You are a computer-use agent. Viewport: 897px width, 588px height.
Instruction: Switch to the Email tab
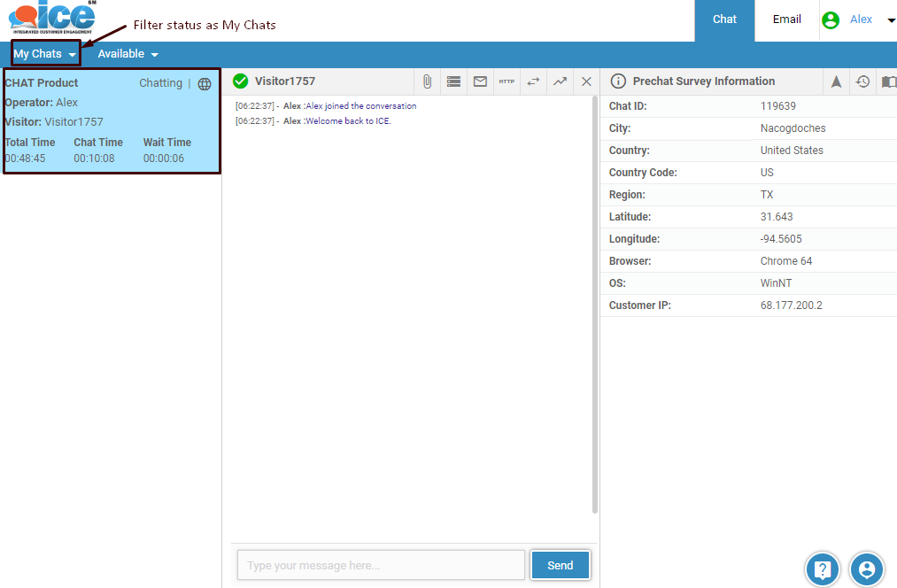click(x=786, y=19)
